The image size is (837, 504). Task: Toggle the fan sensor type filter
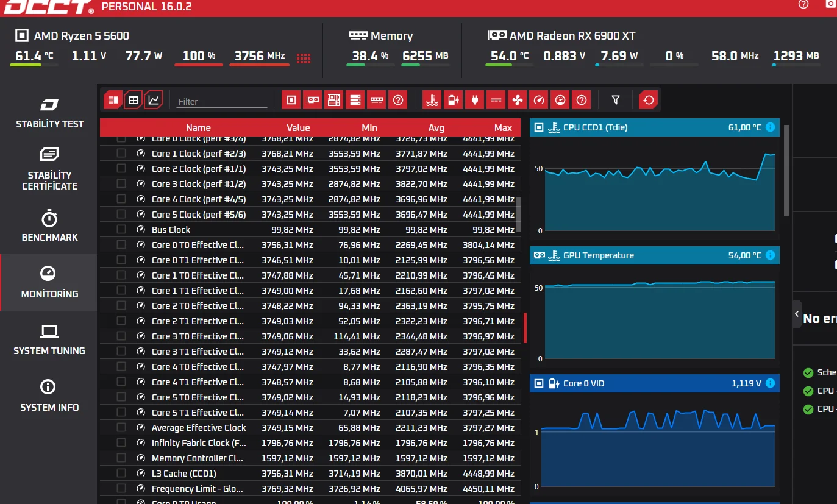click(x=518, y=99)
